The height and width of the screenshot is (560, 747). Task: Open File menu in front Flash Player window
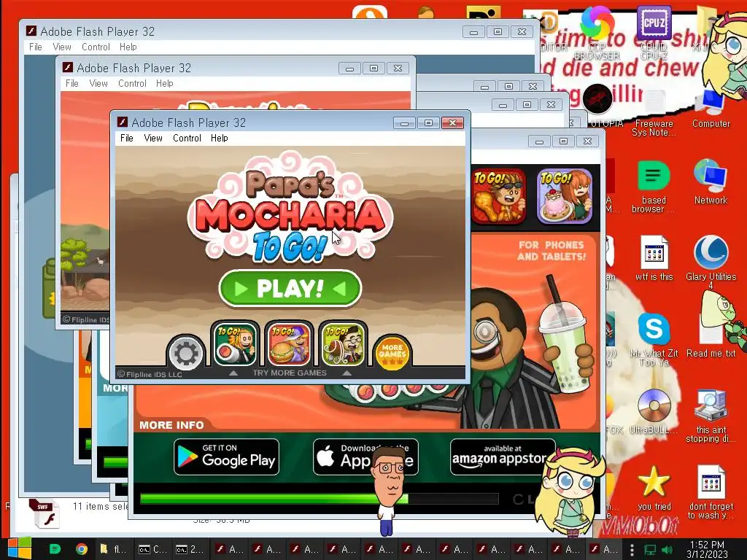[x=127, y=138]
